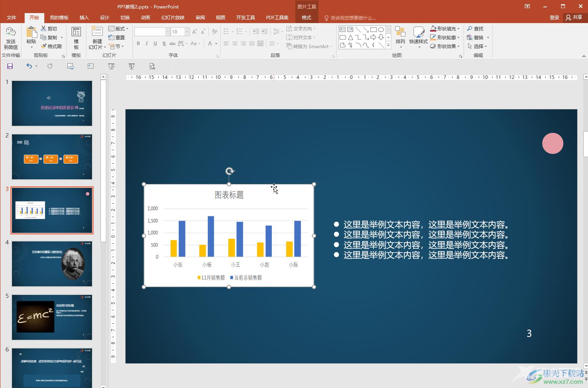This screenshot has width=588, height=388.
Task: Select the pink circle on slide
Action: 553,143
